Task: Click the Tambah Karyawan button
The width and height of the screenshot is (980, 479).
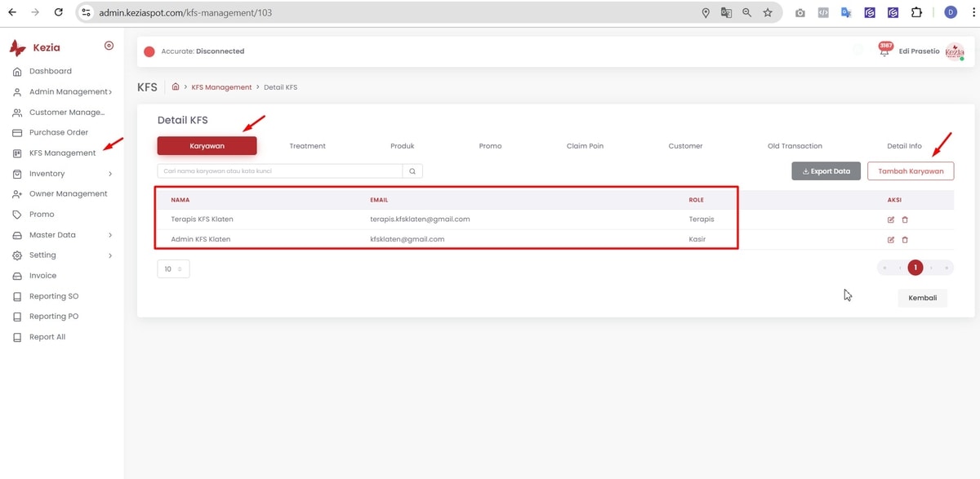Action: coord(911,171)
